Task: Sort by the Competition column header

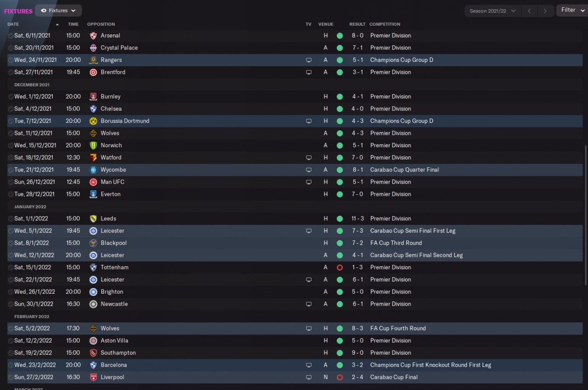Action: [384, 24]
